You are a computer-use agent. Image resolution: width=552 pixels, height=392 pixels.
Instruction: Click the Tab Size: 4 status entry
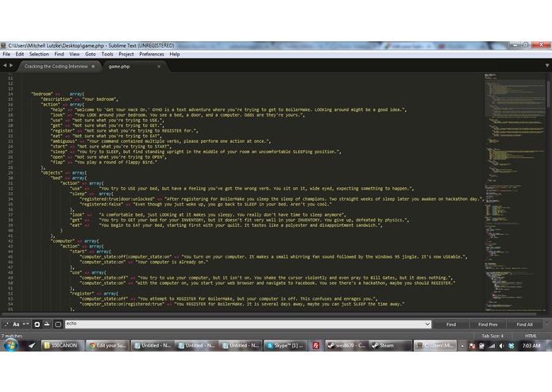tap(492, 336)
